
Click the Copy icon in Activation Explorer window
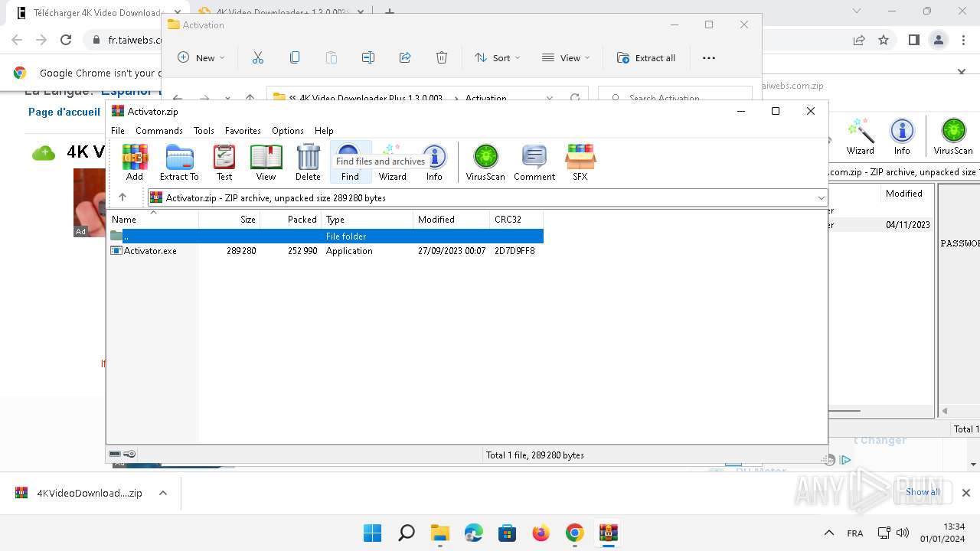pos(295,58)
